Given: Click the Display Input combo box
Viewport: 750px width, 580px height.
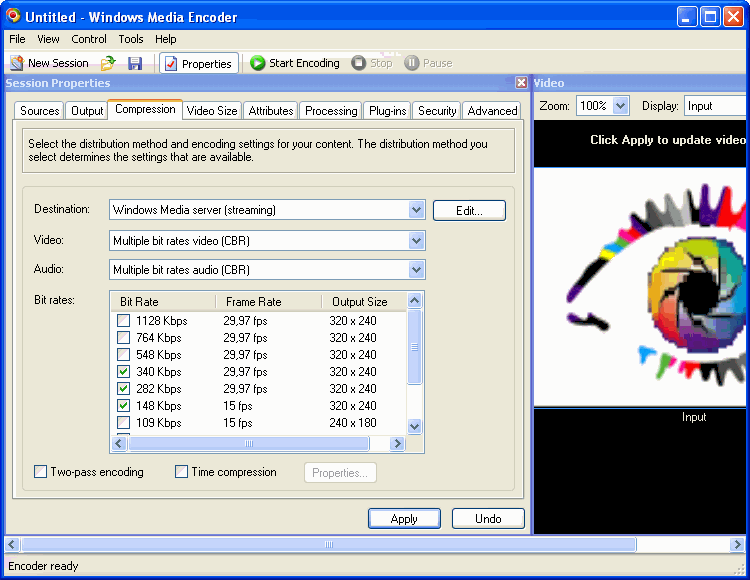Looking at the screenshot, I should pos(716,106).
